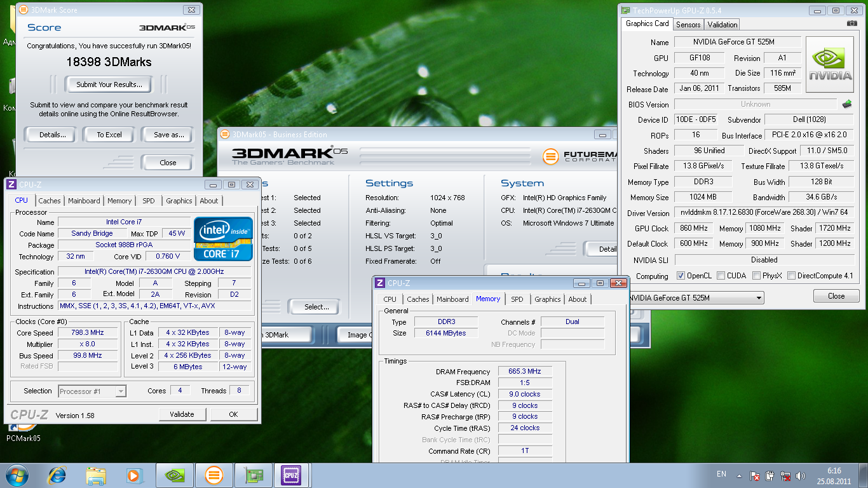Open Graphics tab in main CPU-Z window
Screen dimensions: 868x488
coord(179,201)
